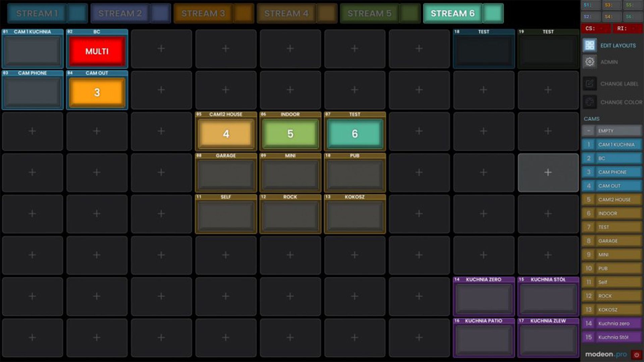Switch to the Stream 3 tab
Image resolution: width=644 pixels, height=362 pixels.
203,13
